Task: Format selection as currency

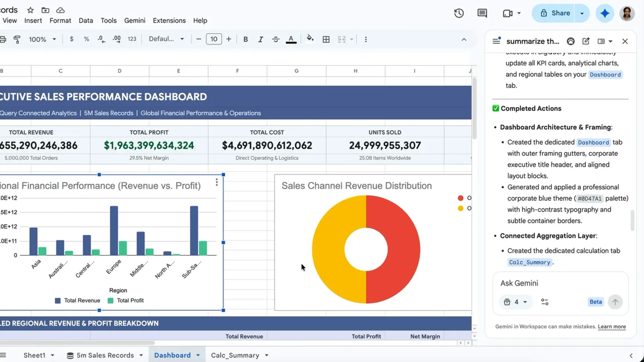Action: (x=72, y=39)
